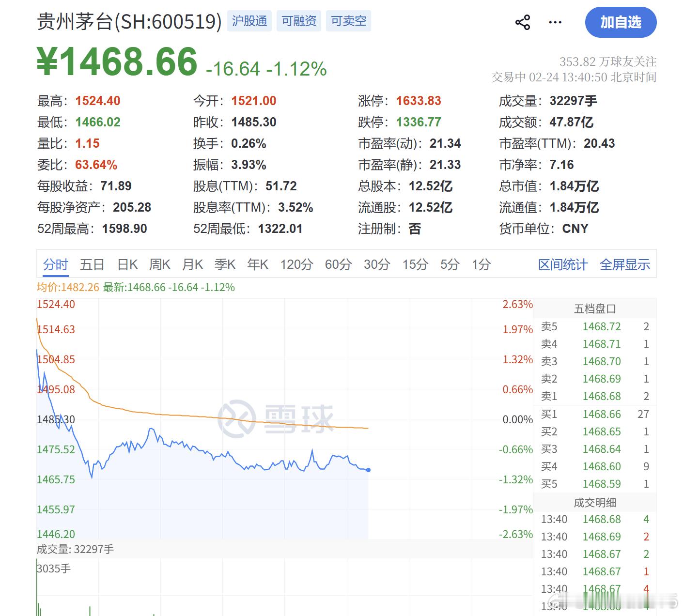Switch to the 1分 interval tab

(x=481, y=264)
